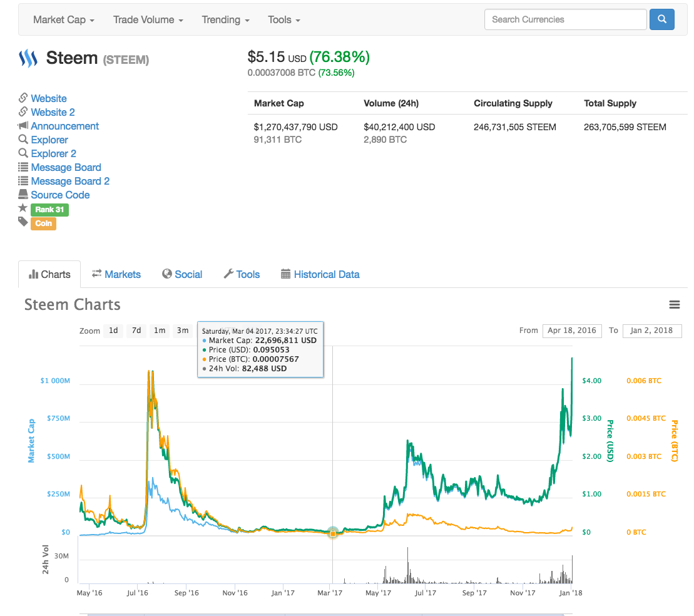Viewport: 694px width, 616px height.
Task: Click the market cap value $1,270,437,790 USD
Action: tap(295, 127)
